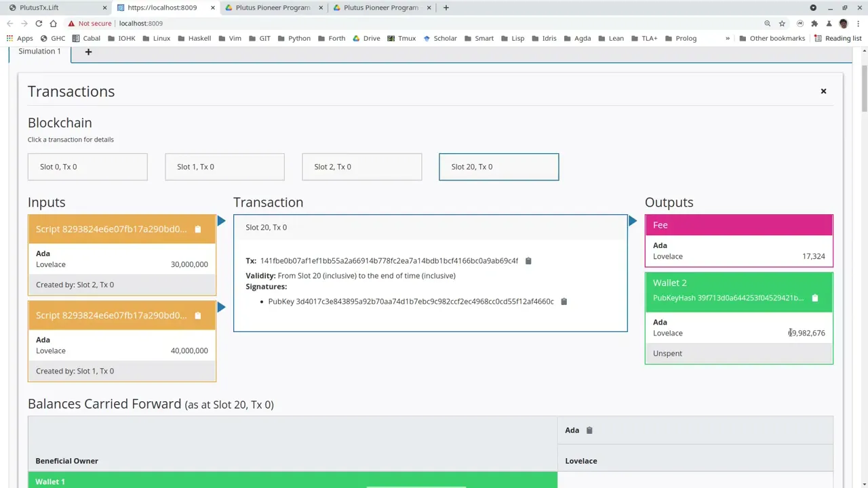Copy Wallet 2 PubKeyHash clipboard icon

pos(815,298)
